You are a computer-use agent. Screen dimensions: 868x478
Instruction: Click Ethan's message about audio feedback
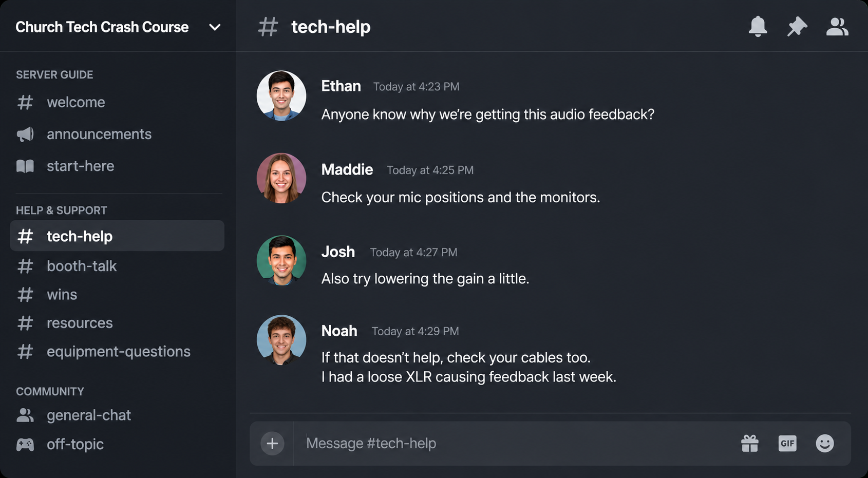488,114
